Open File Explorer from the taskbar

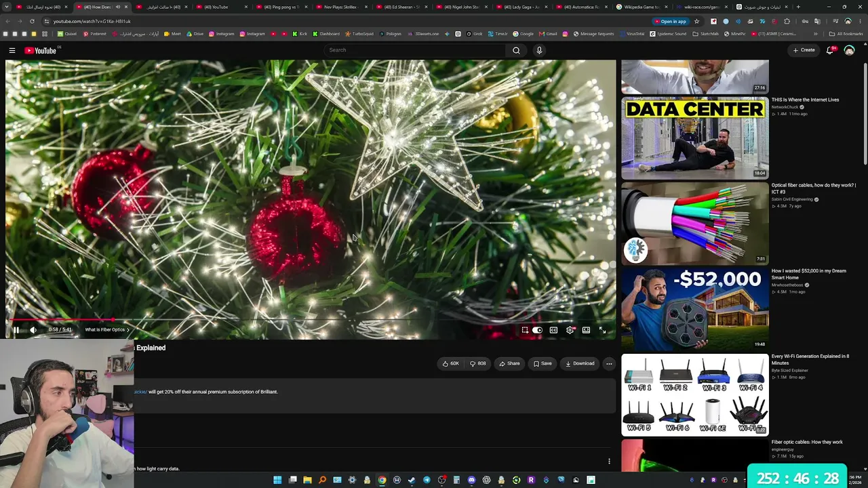[307, 480]
